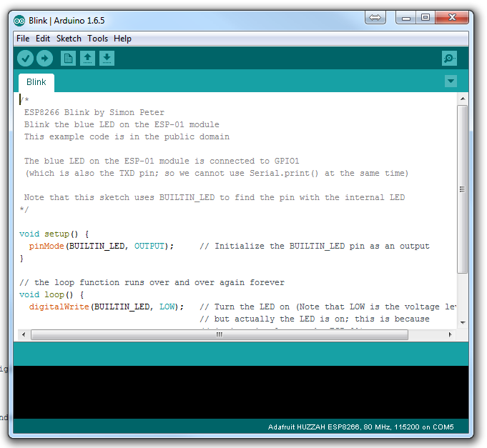Select the Blink sketch tab
This screenshot has width=487, height=448.
click(36, 82)
